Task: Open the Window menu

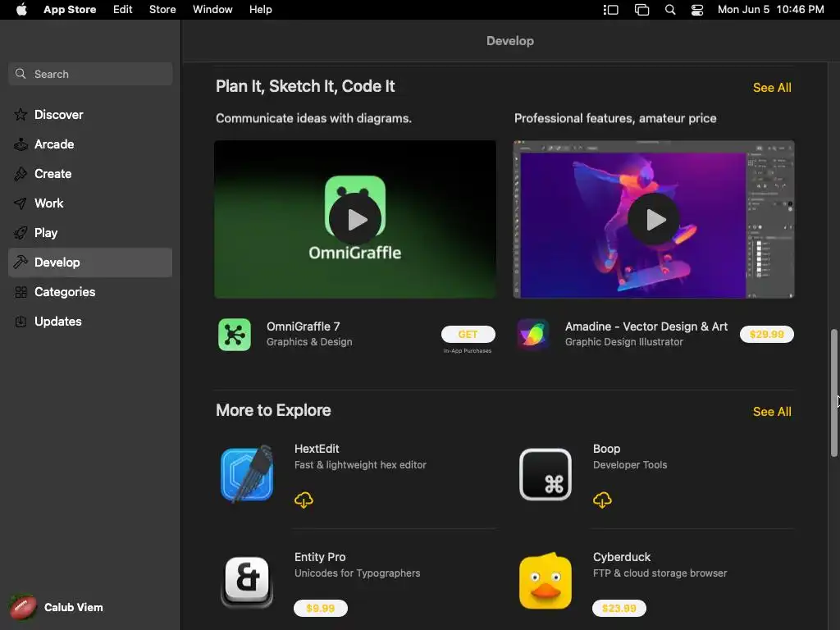Action: (x=212, y=10)
